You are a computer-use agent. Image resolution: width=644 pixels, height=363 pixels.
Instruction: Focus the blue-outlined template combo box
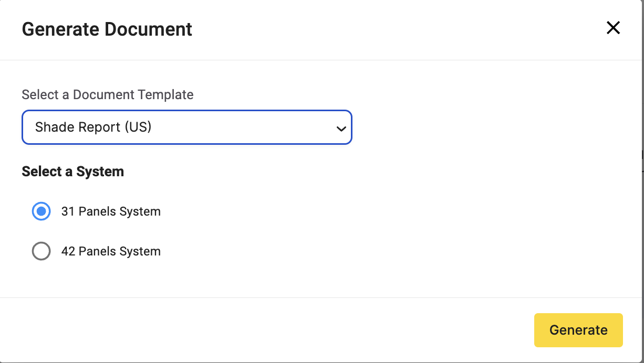186,127
